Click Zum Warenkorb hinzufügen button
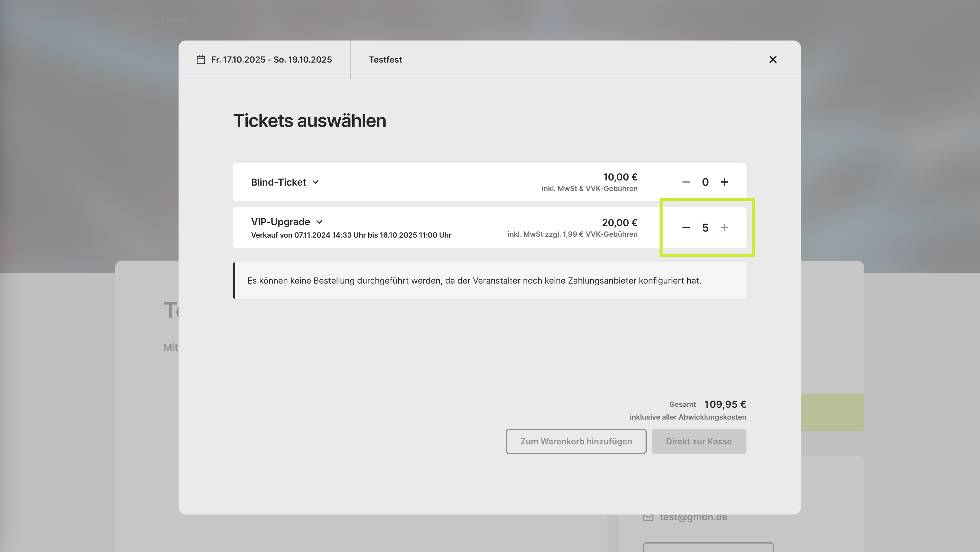Screen dimensions: 980x552 pos(576,441)
